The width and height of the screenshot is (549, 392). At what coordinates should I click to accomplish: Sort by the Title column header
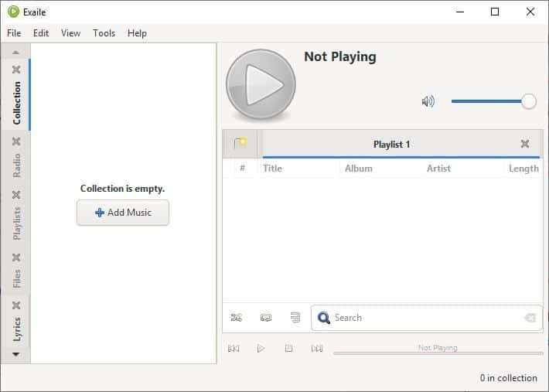[300, 169]
